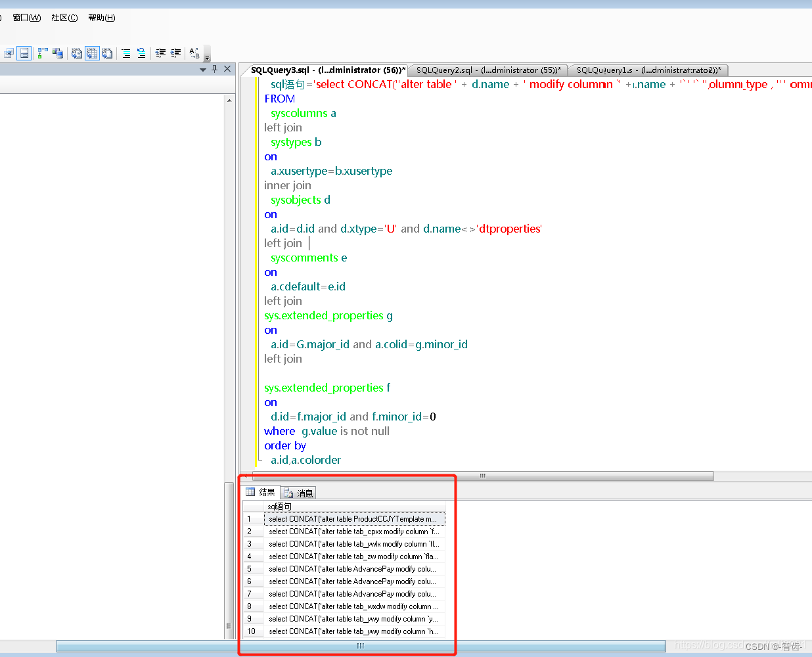Open the 窗口(W) menu
The width and height of the screenshot is (812, 657).
click(x=26, y=18)
